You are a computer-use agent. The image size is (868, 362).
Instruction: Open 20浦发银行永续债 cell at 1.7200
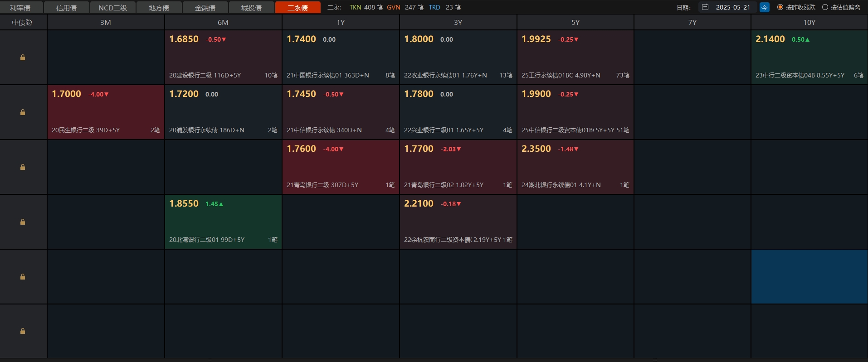[x=223, y=112]
